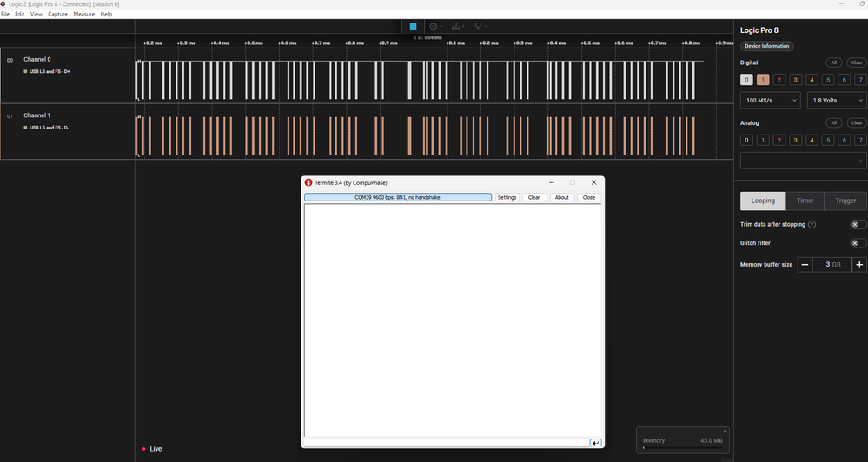Click the USB LS and FS - D- analyzer tag
Screen dimensions: 868x462
(x=46, y=128)
